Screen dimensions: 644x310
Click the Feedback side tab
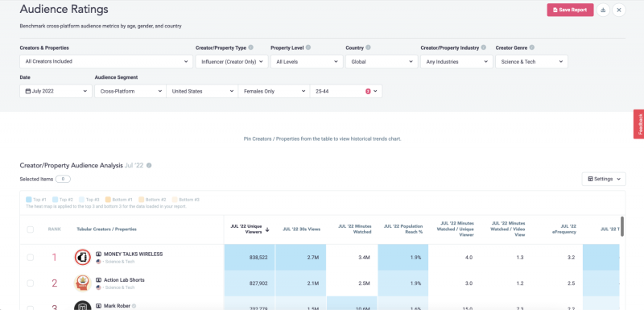pos(639,124)
